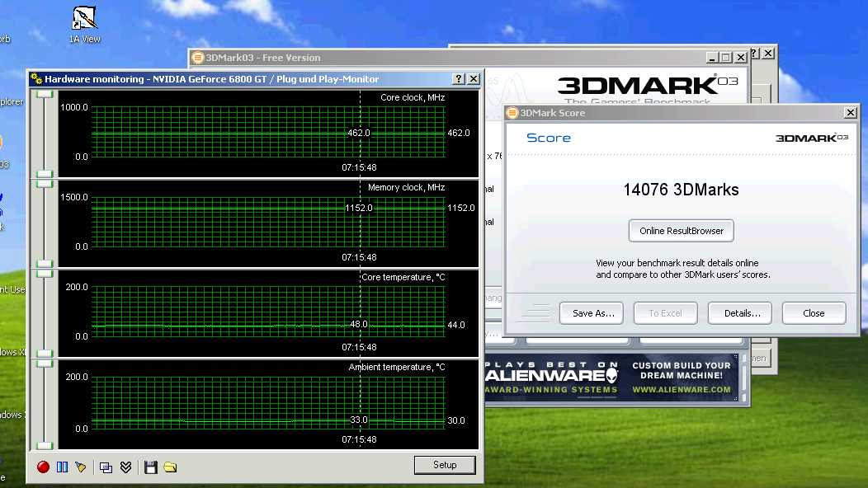Screen dimensions: 868x488
Task: Click the Ambient temperature graph lower limit slider handle
Action: pos(45,445)
